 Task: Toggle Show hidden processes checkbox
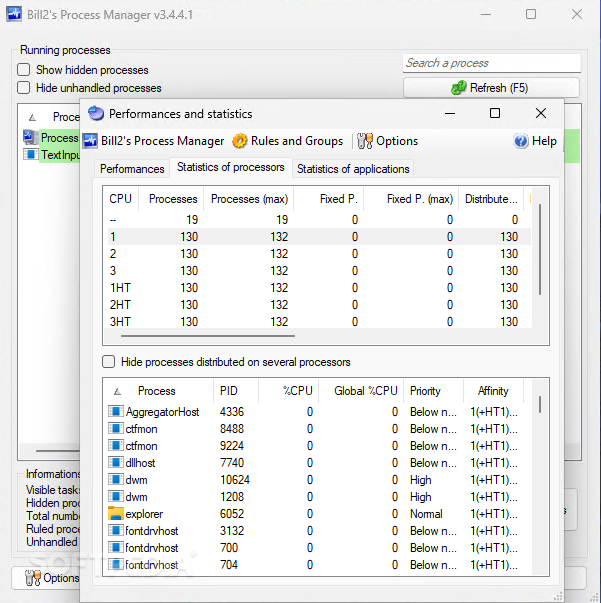(23, 70)
